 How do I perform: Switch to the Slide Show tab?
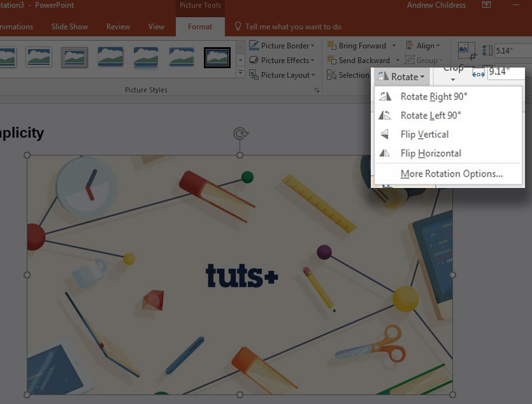pyautogui.click(x=69, y=27)
